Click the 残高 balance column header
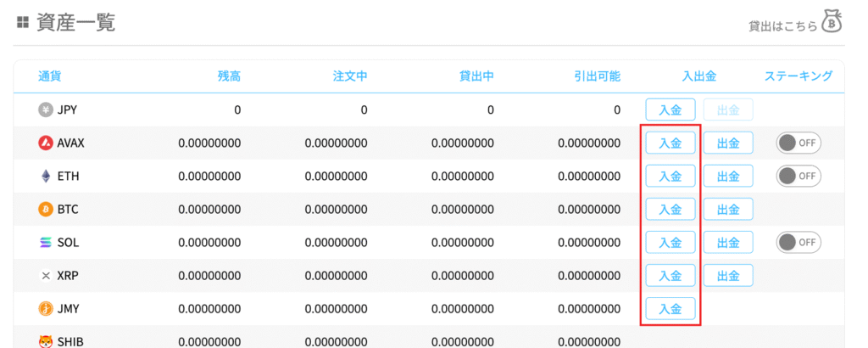868x348 pixels. pyautogui.click(x=229, y=76)
